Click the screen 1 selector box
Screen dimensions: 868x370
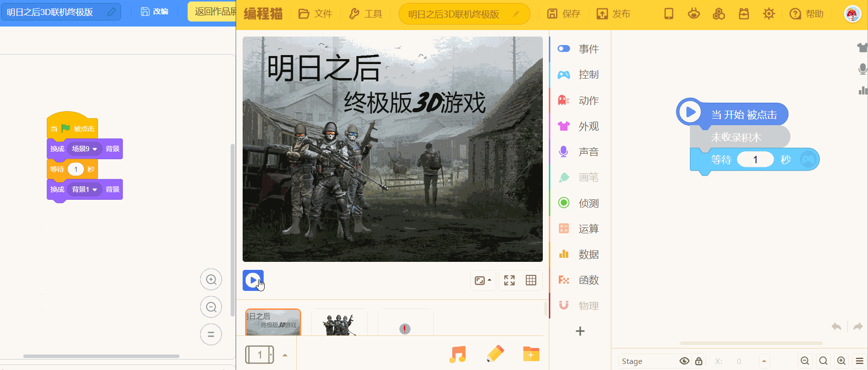tap(260, 355)
